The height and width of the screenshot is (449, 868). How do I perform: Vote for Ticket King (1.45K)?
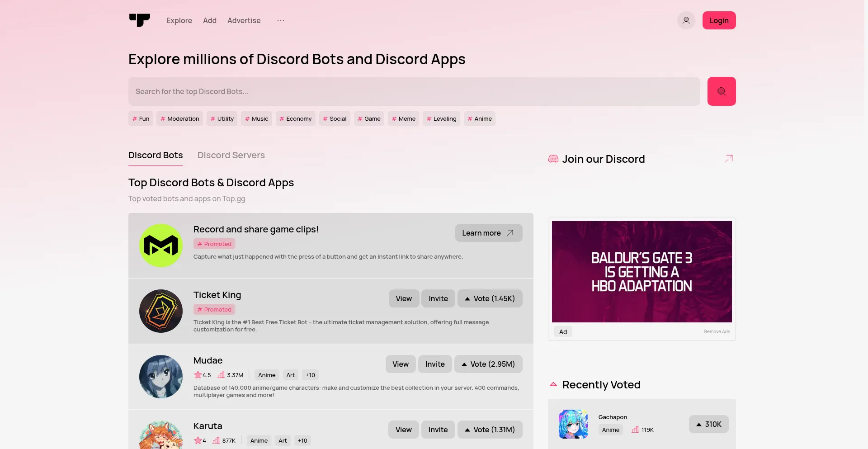[490, 298]
